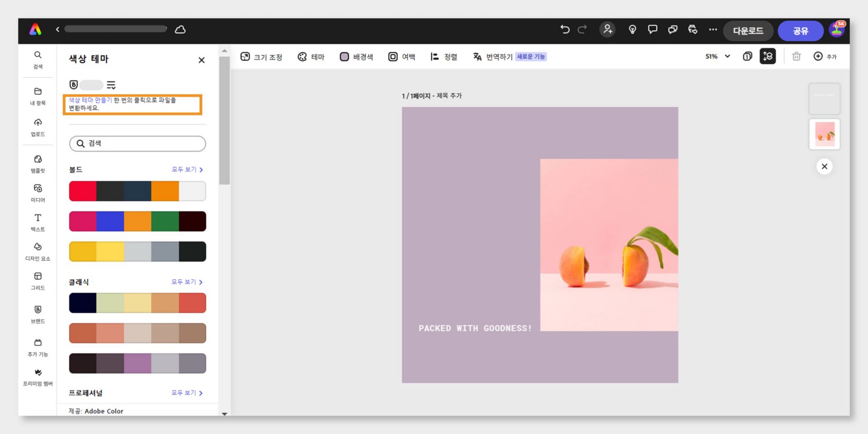This screenshot has width=868, height=434.
Task: Open the 그리드 grid panel
Action: click(x=38, y=281)
